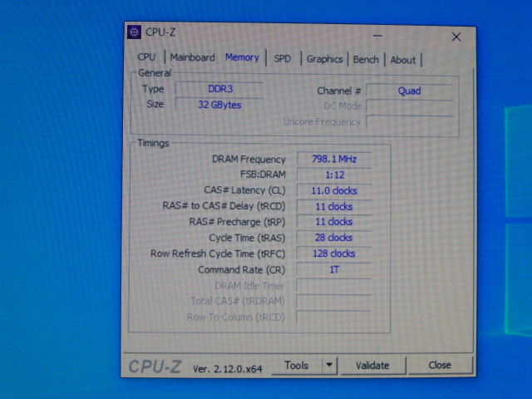Click the CPU-Z title bar text
The width and height of the screenshot is (532, 399).
(x=160, y=32)
